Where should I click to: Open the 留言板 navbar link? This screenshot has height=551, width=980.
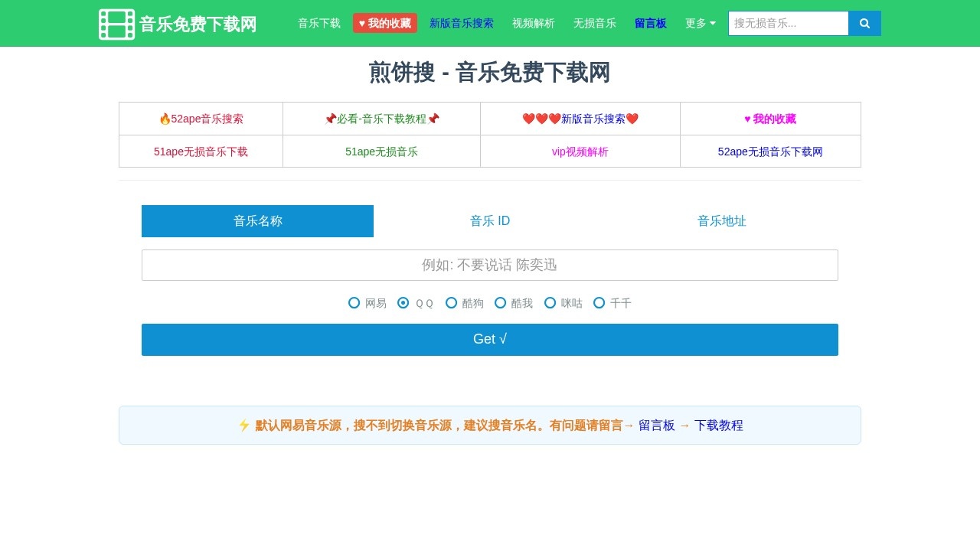coord(651,24)
